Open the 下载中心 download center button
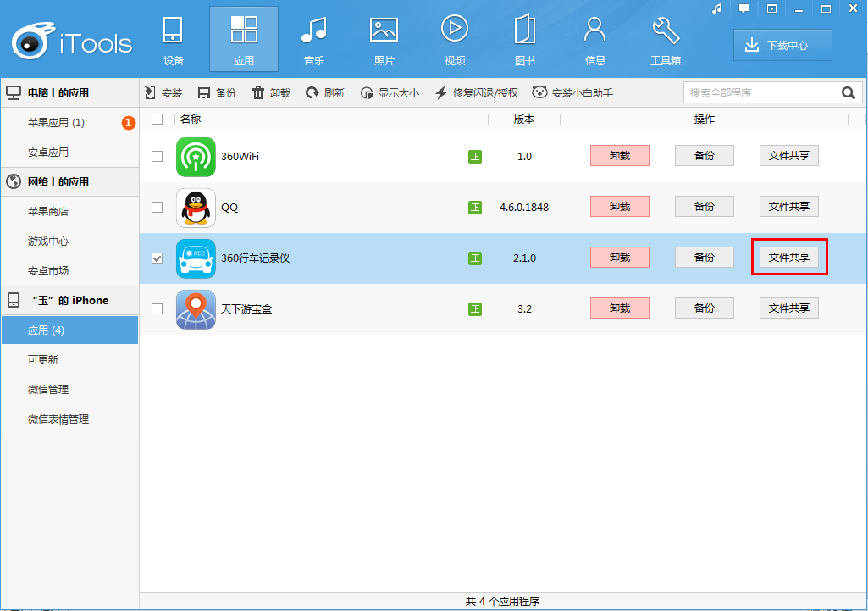Image resolution: width=868 pixels, height=611 pixels. click(782, 46)
